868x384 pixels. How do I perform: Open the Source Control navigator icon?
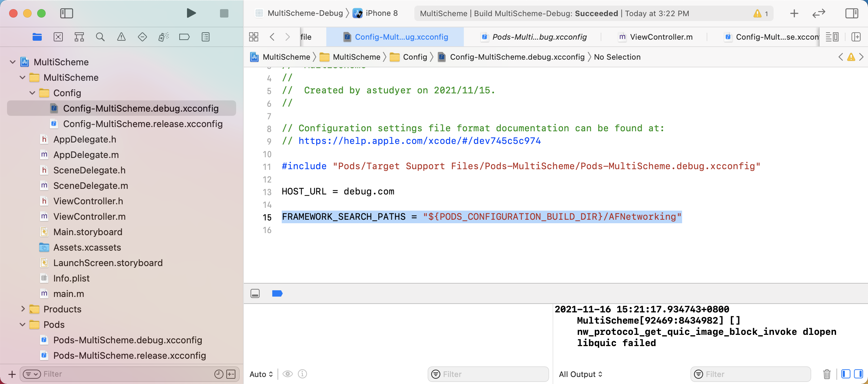click(x=58, y=37)
